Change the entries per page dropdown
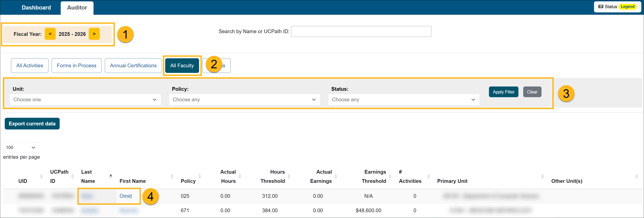Image resolution: width=644 pixels, height=218 pixels. 21,148
